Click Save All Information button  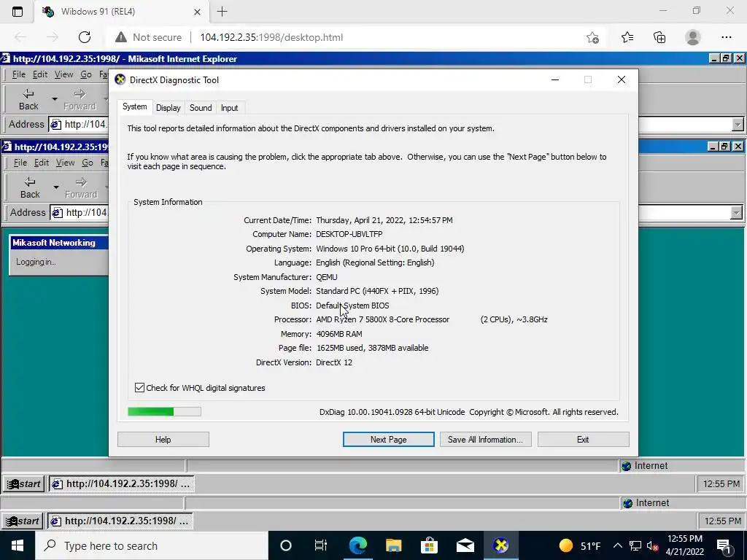pyautogui.click(x=485, y=440)
